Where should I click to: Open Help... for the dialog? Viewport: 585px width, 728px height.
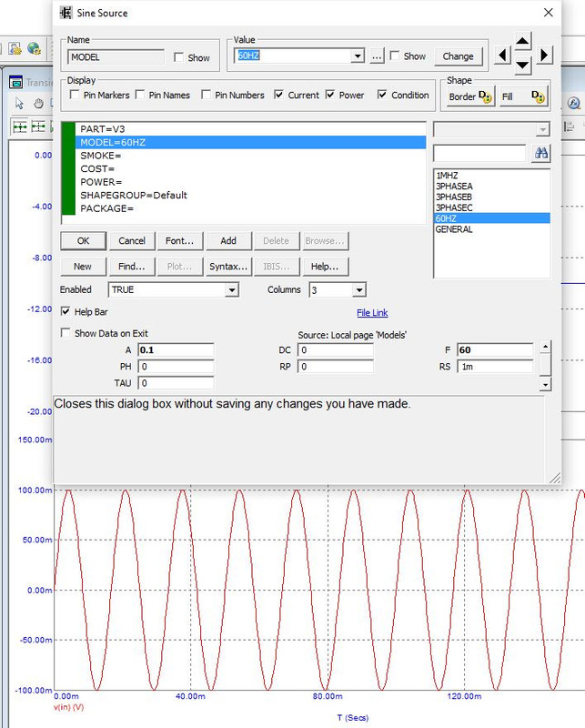pos(325,267)
